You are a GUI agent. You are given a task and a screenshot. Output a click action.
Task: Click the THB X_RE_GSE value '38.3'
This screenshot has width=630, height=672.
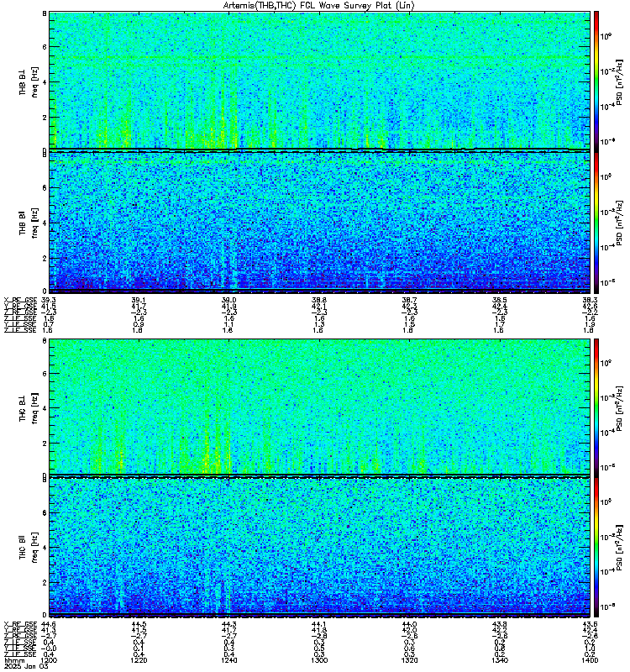click(591, 300)
